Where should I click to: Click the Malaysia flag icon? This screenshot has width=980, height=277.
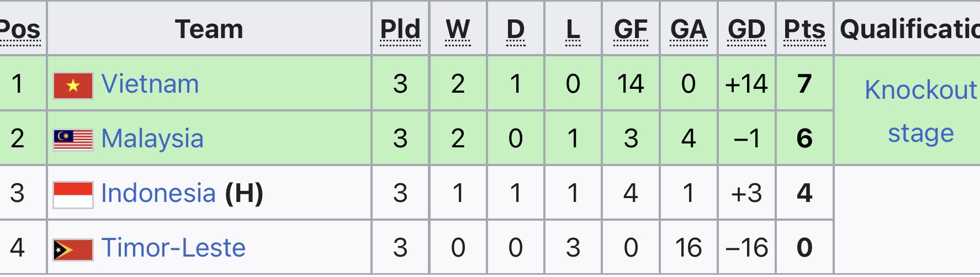tap(73, 140)
